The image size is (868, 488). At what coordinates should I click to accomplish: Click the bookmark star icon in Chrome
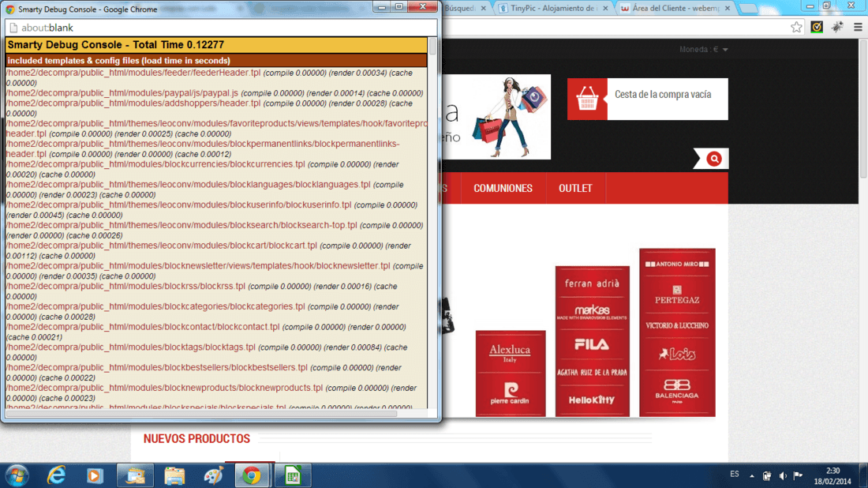pos(796,27)
